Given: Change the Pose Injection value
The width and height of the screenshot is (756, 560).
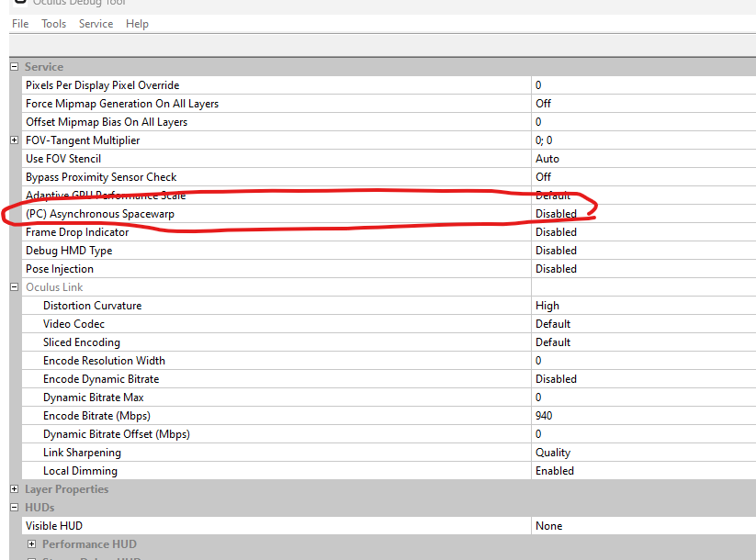Looking at the screenshot, I should [x=644, y=269].
